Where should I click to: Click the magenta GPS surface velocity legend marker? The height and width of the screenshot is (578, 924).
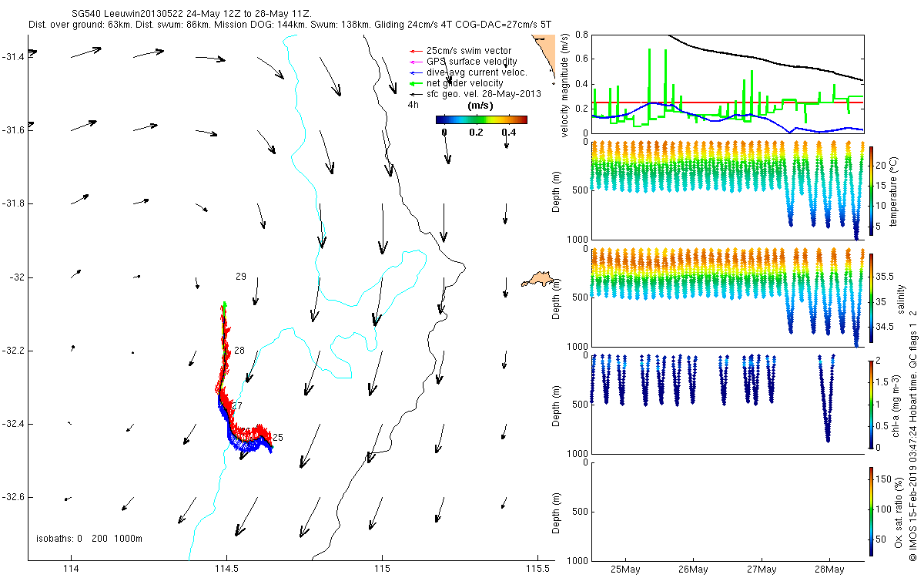(418, 62)
